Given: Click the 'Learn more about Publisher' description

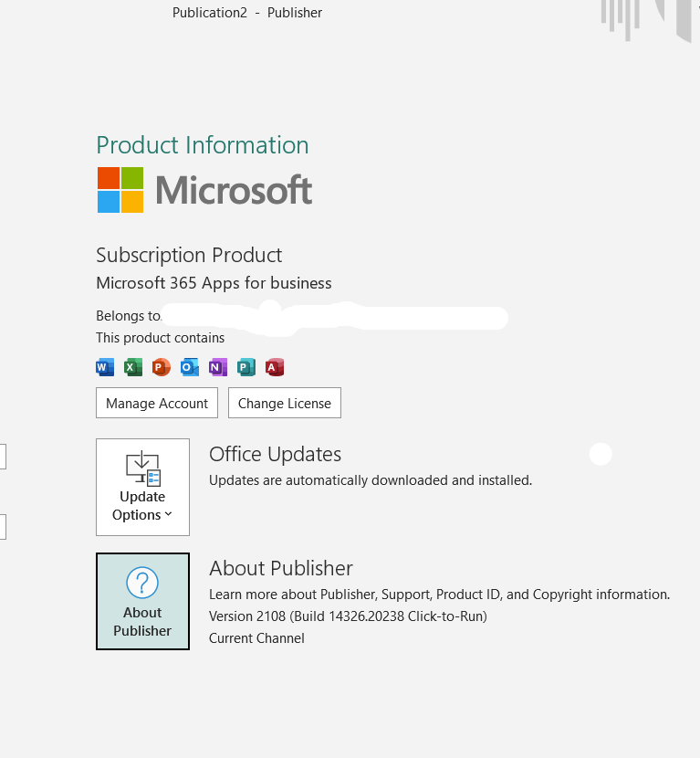Looking at the screenshot, I should tap(440, 595).
